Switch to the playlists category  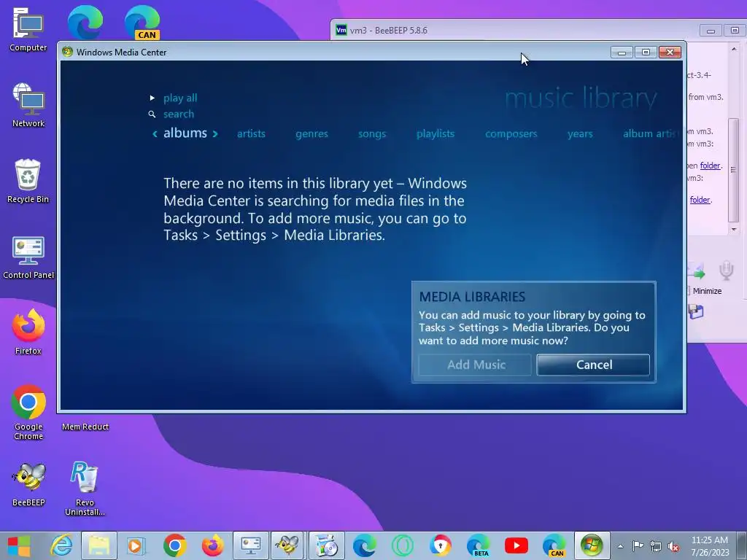[x=436, y=134]
